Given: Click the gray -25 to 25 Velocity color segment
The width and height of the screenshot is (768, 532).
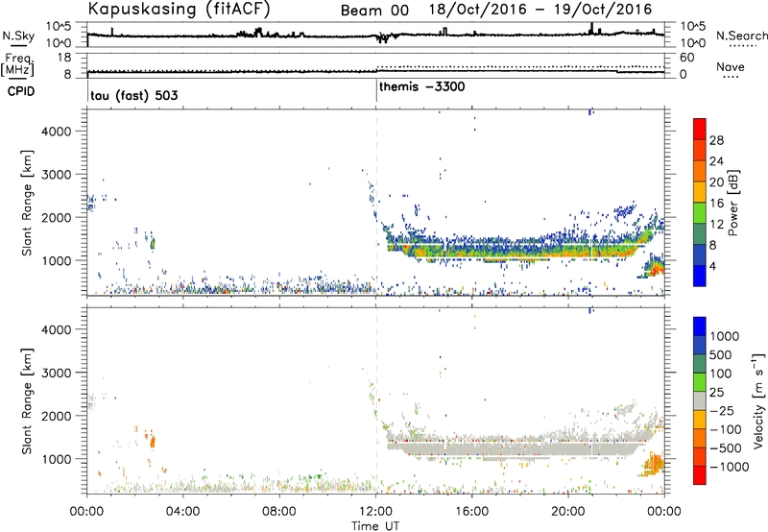Looking at the screenshot, I should pos(700,401).
